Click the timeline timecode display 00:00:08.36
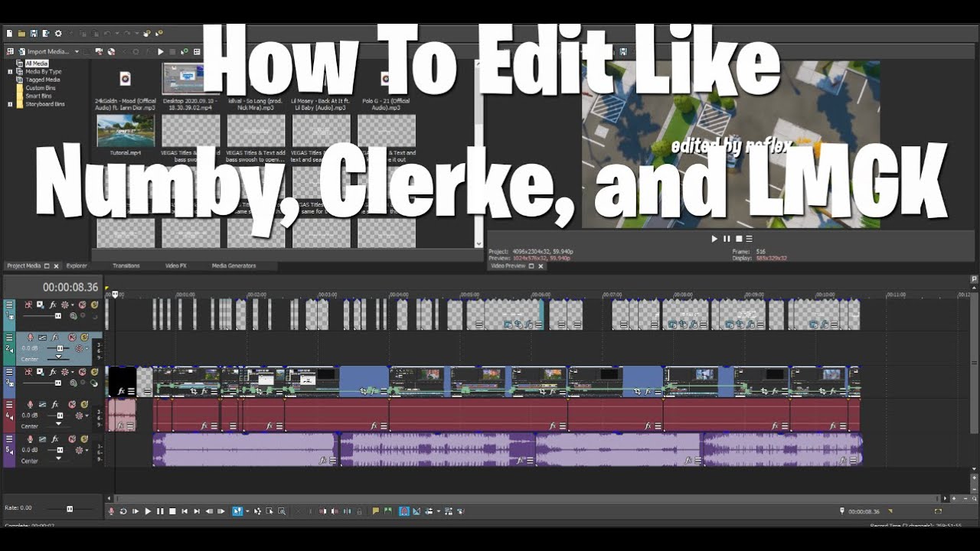This screenshot has width=980, height=551. (70, 287)
